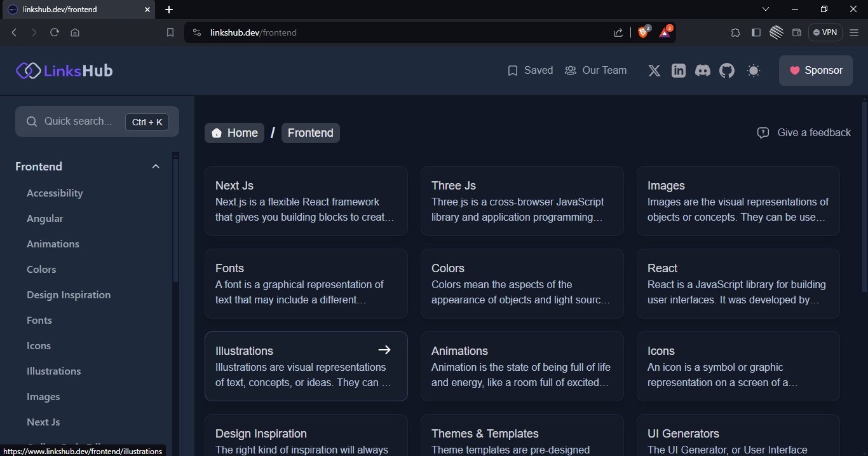The height and width of the screenshot is (456, 868).
Task: Open the Fonts card
Action: 306,284
